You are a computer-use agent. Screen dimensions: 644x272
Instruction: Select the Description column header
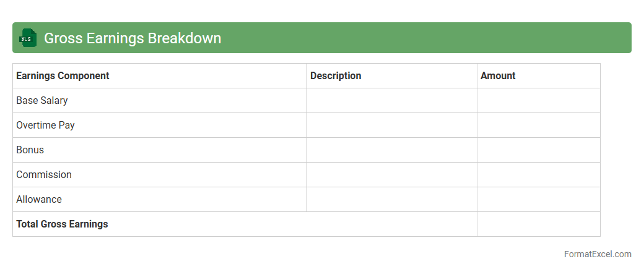[336, 75]
